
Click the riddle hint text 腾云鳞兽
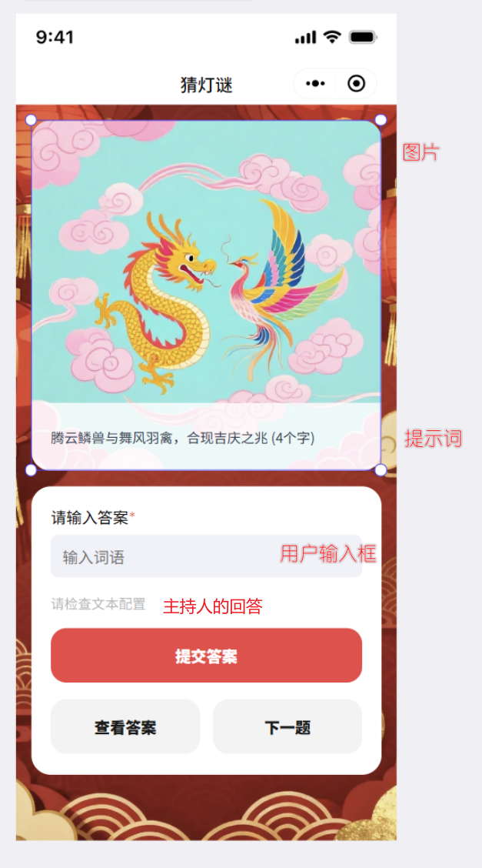[x=182, y=438]
